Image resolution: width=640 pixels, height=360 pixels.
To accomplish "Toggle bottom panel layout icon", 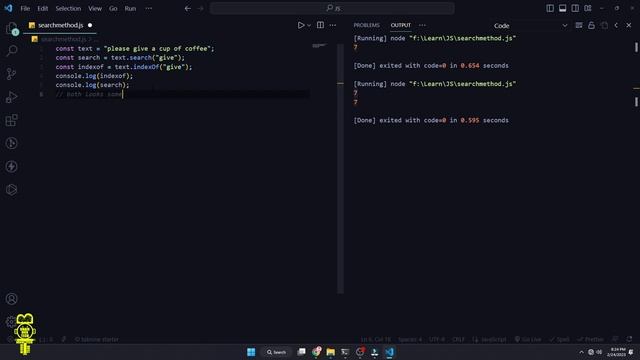I will coord(563,8).
